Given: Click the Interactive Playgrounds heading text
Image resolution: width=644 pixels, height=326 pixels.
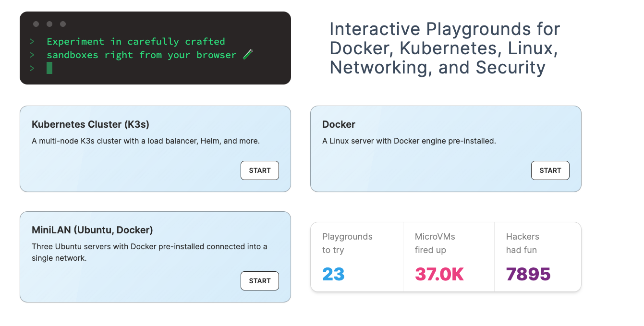Looking at the screenshot, I should pos(445,48).
